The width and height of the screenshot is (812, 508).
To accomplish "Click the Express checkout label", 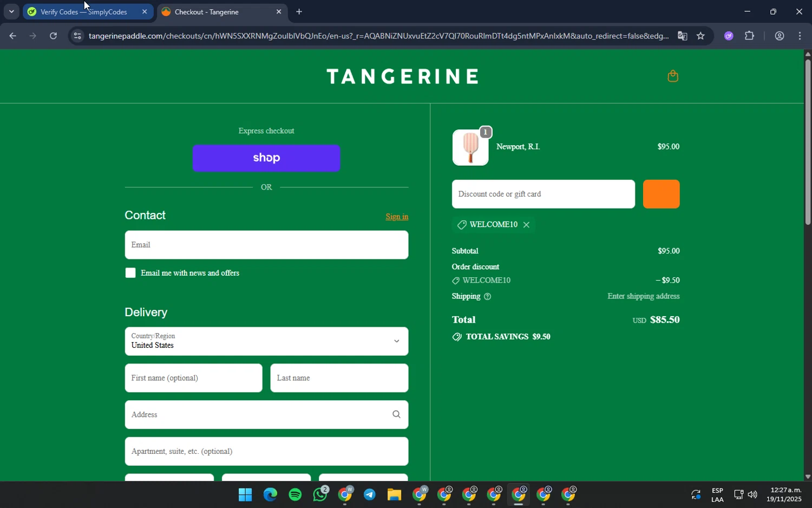I will [x=266, y=131].
